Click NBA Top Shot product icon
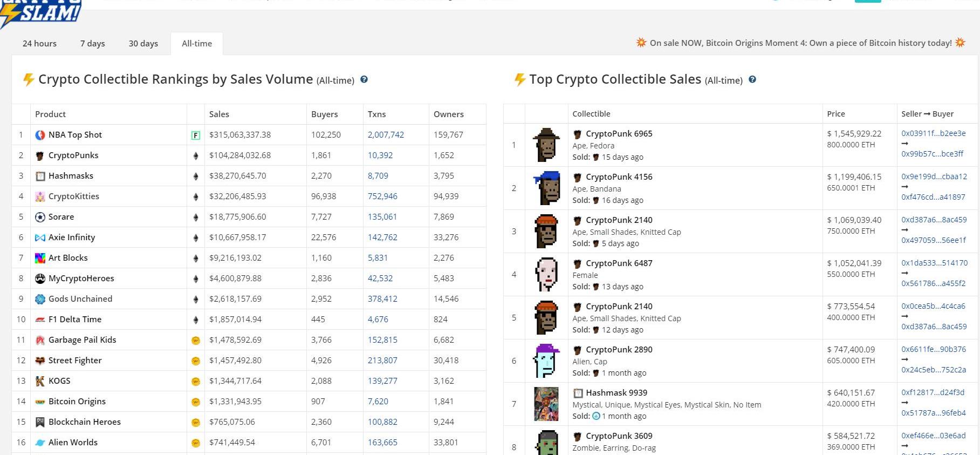 [40, 135]
